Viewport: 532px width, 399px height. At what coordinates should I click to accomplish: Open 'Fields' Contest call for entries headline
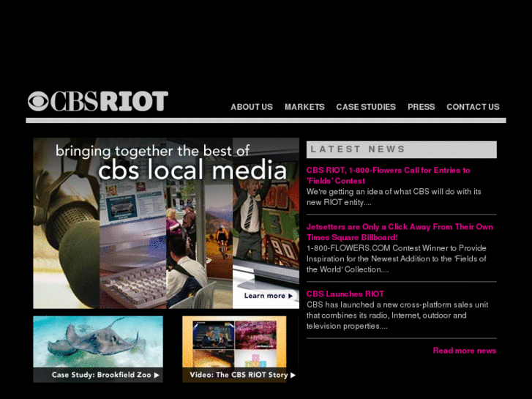388,176
